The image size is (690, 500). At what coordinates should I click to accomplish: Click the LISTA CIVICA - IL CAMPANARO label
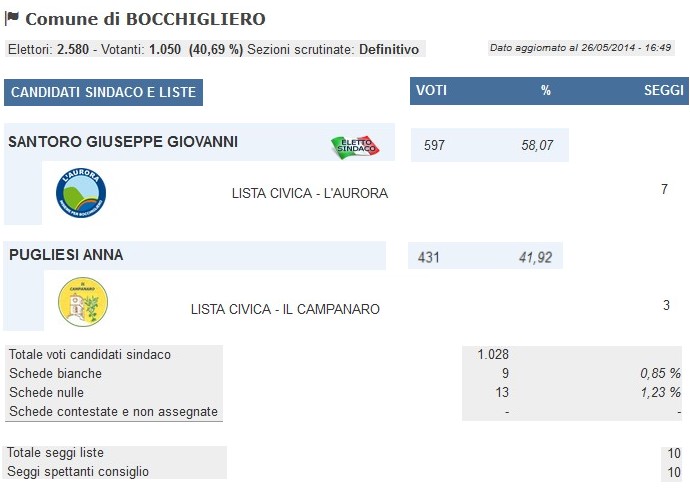tap(285, 309)
